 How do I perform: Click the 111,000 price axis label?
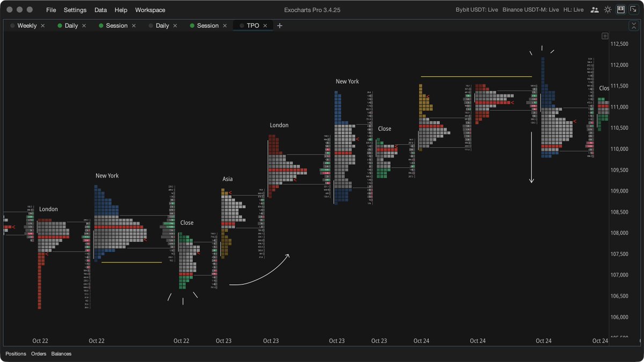(x=620, y=107)
